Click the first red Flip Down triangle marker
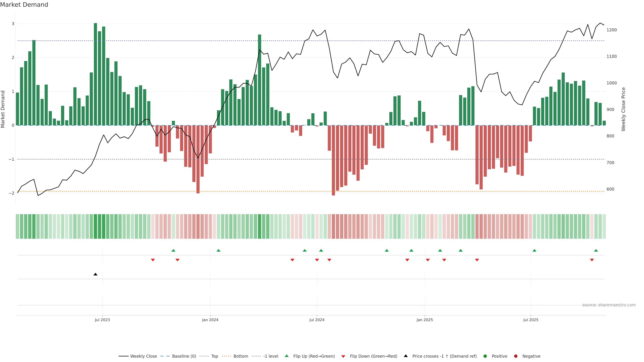 click(153, 260)
